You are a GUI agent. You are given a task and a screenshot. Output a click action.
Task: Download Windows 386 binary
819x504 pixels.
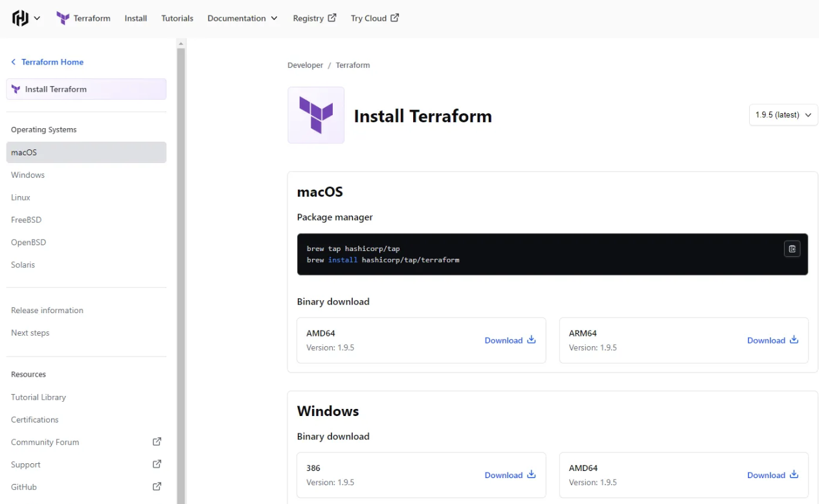[510, 475]
